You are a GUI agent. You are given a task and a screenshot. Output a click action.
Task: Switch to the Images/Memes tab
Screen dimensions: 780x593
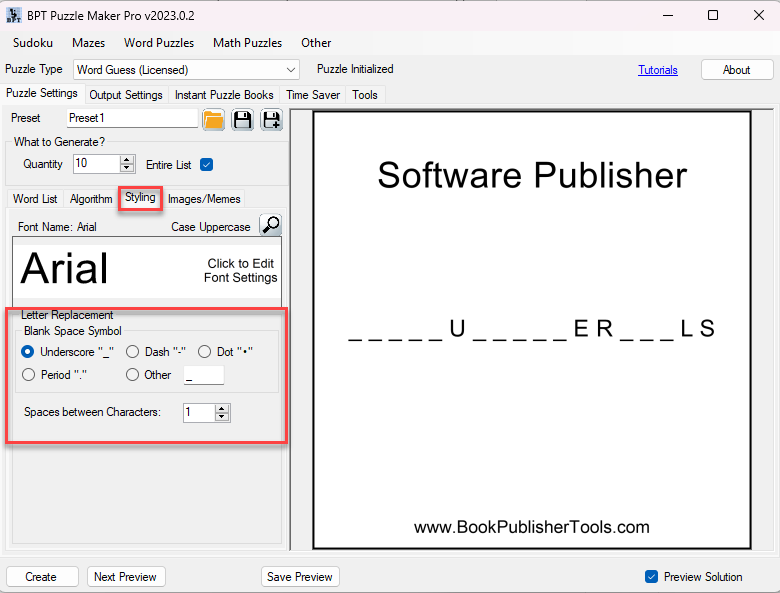204,199
